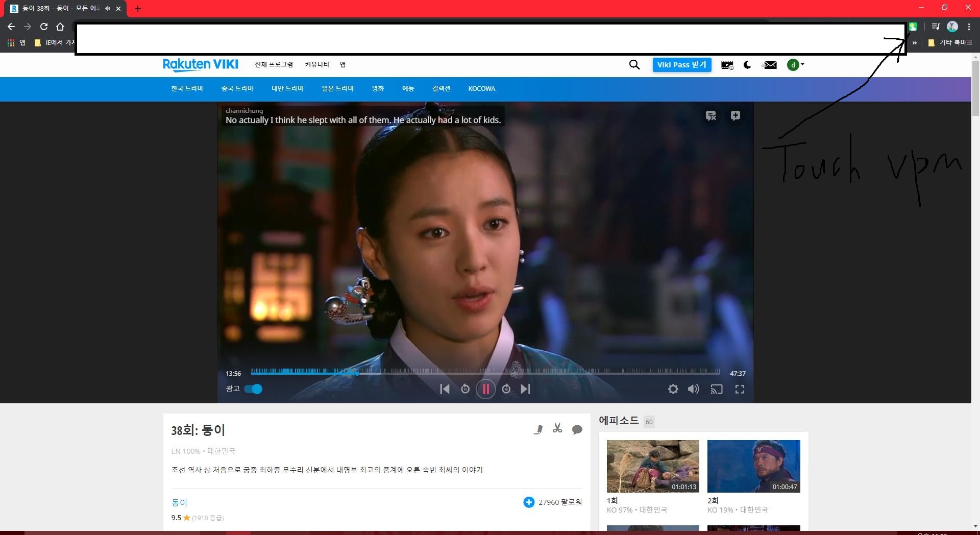Go to 중국 드라마 category

[237, 88]
